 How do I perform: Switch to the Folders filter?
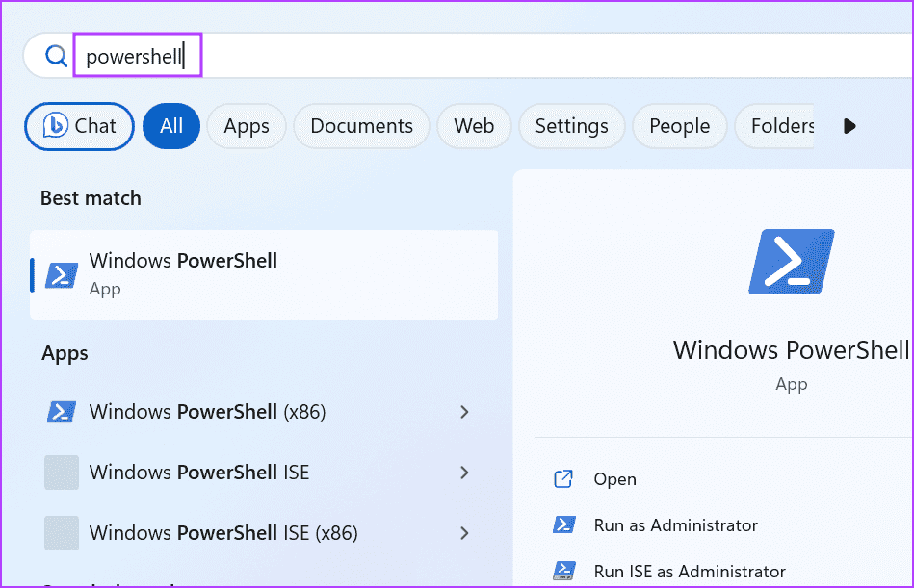pos(774,126)
